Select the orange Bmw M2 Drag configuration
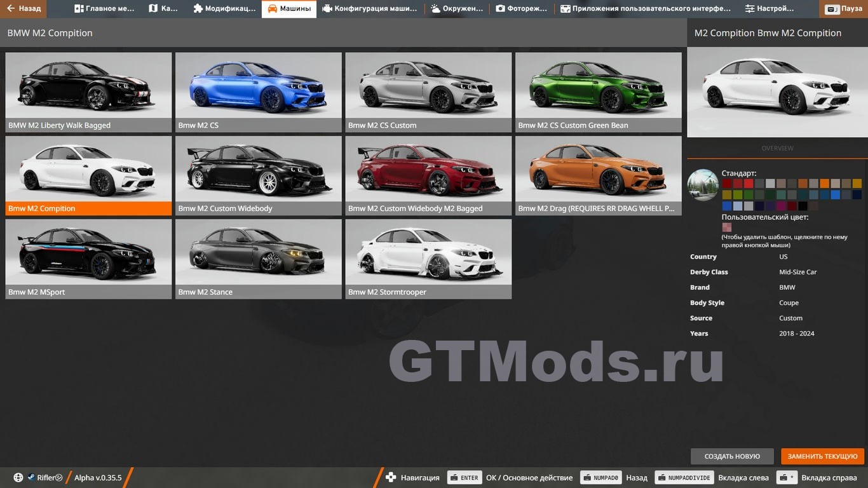Image resolution: width=868 pixels, height=488 pixels. 599,176
